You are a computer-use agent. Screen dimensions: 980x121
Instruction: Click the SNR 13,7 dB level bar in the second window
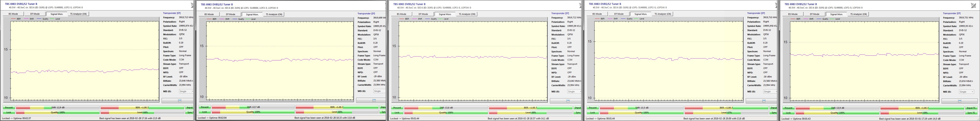click(x=253, y=107)
